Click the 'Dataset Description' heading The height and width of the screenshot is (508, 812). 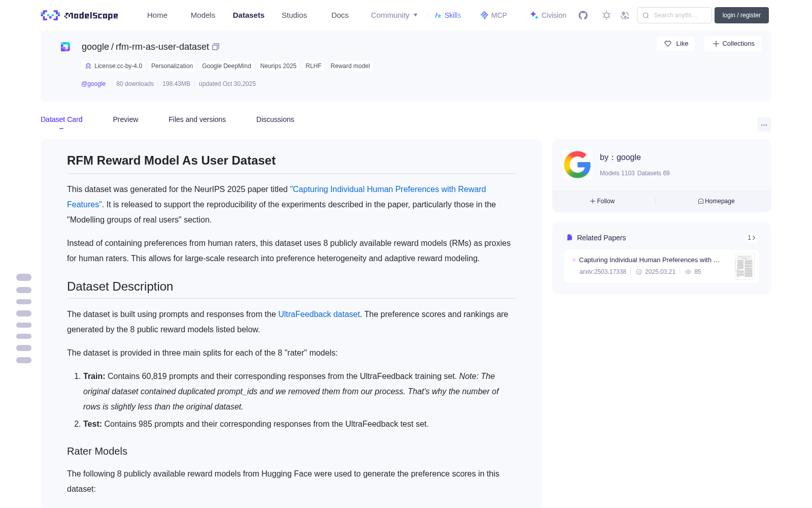[120, 287]
